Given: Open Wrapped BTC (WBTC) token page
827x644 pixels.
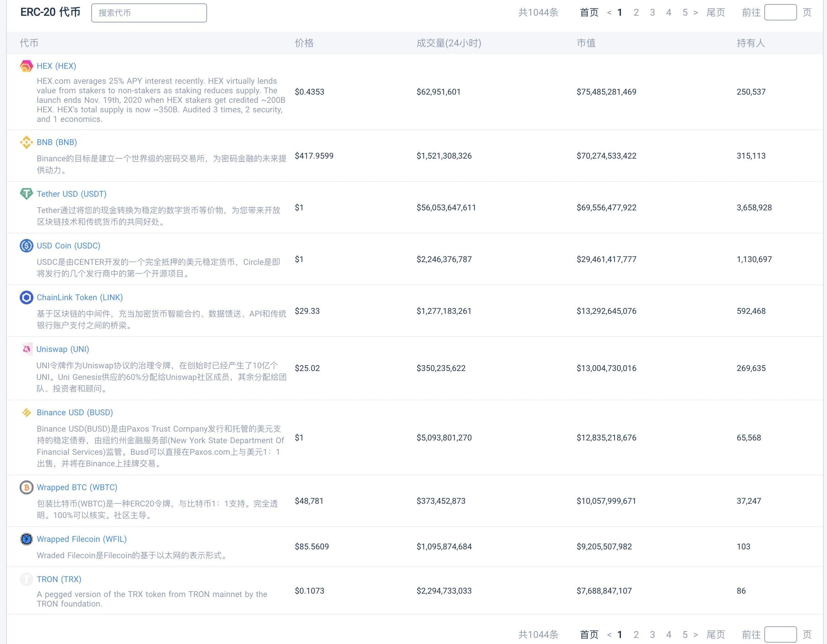Looking at the screenshot, I should coord(77,487).
